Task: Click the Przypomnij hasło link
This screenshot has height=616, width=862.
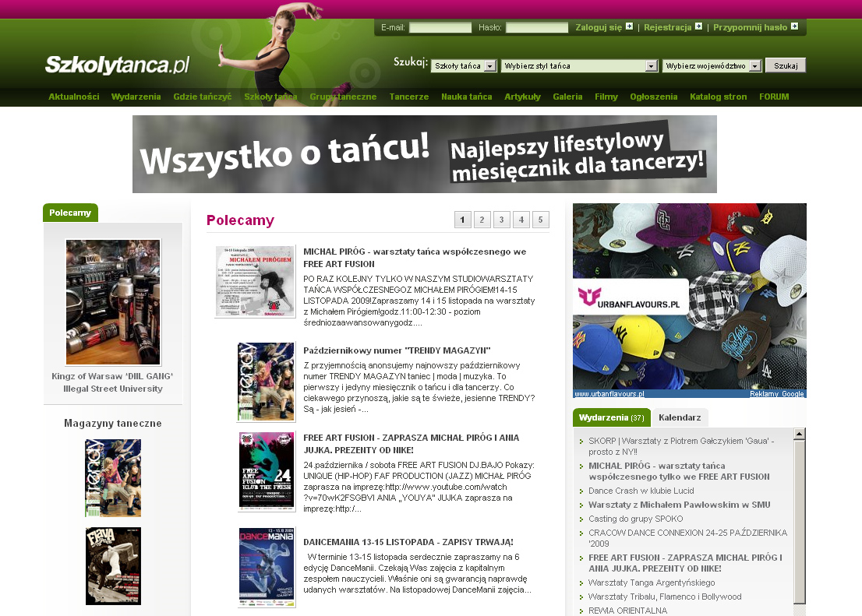Action: (x=750, y=27)
